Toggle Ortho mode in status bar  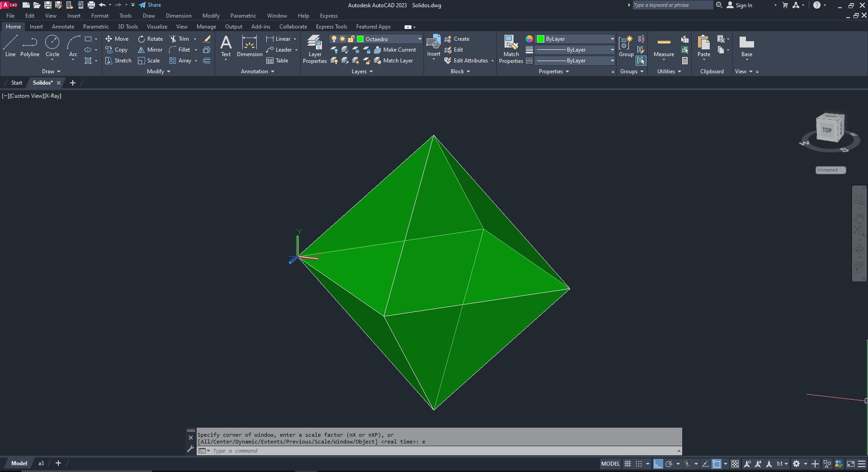coord(658,464)
